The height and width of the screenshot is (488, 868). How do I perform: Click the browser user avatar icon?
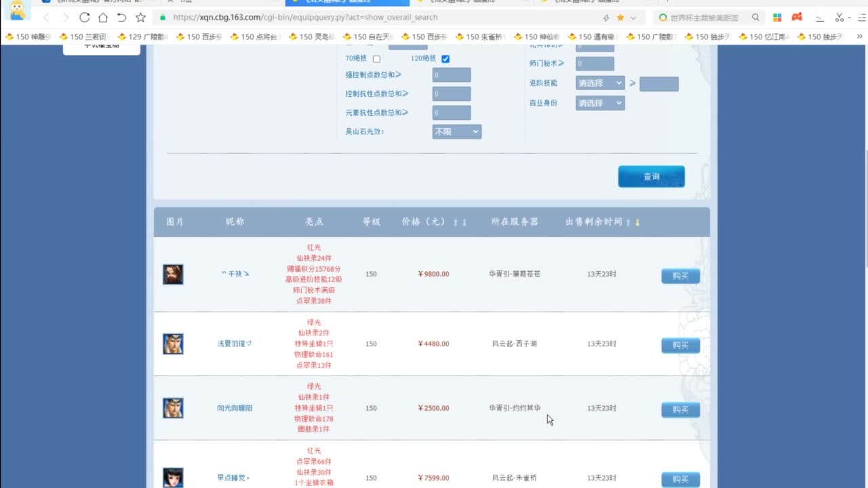click(18, 9)
